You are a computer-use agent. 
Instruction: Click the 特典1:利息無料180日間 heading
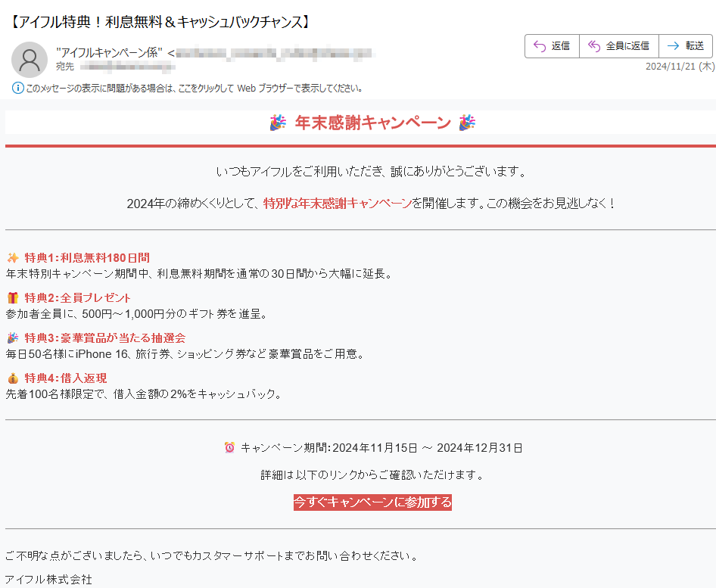[87, 258]
